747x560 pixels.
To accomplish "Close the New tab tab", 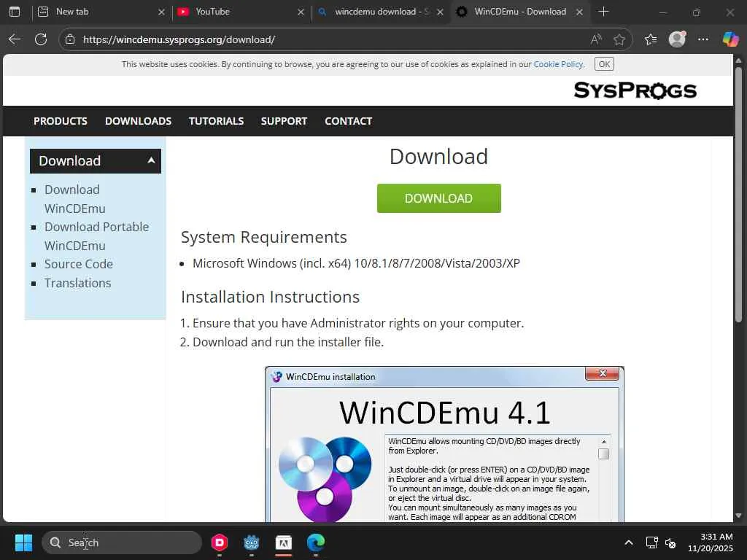I will (x=161, y=12).
